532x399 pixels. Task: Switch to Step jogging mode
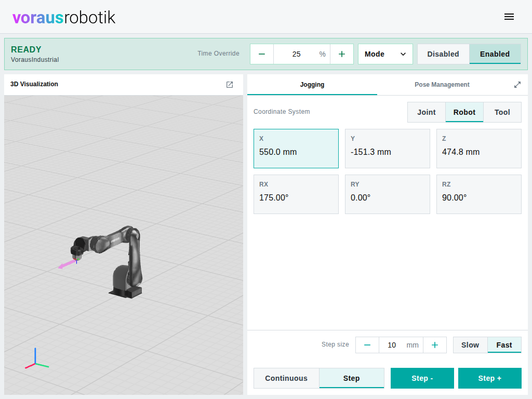tap(352, 378)
